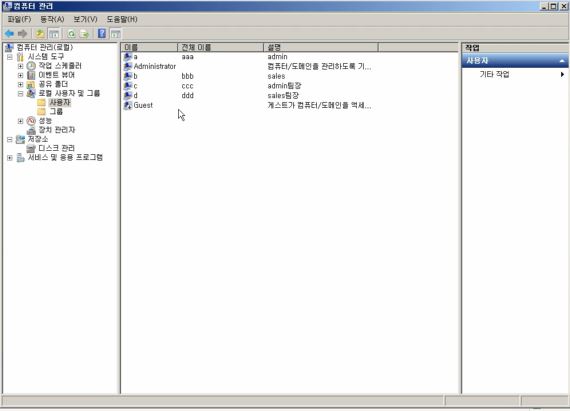Click the user icon for account b
Viewport: 570px width, 411px height.
click(x=128, y=76)
